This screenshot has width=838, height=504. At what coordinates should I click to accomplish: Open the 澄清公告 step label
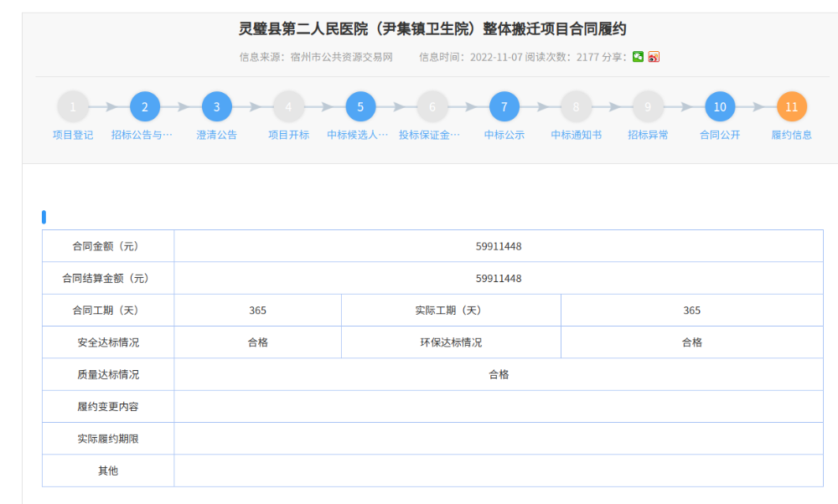[x=216, y=135]
